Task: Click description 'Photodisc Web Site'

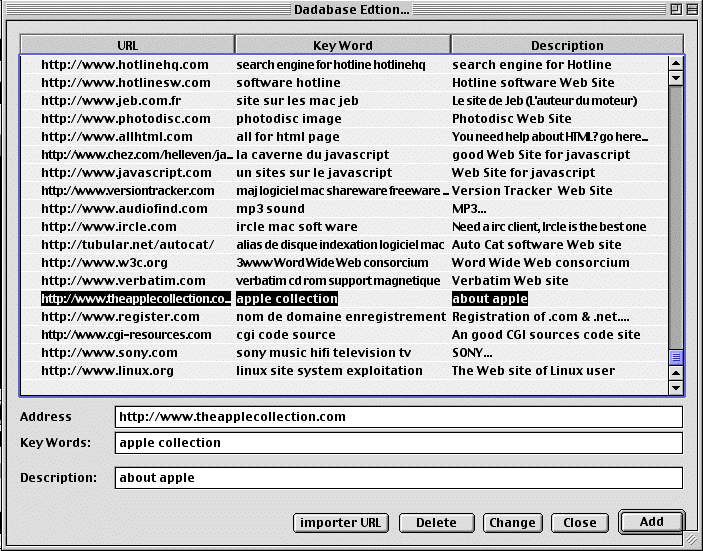Action: click(x=512, y=118)
